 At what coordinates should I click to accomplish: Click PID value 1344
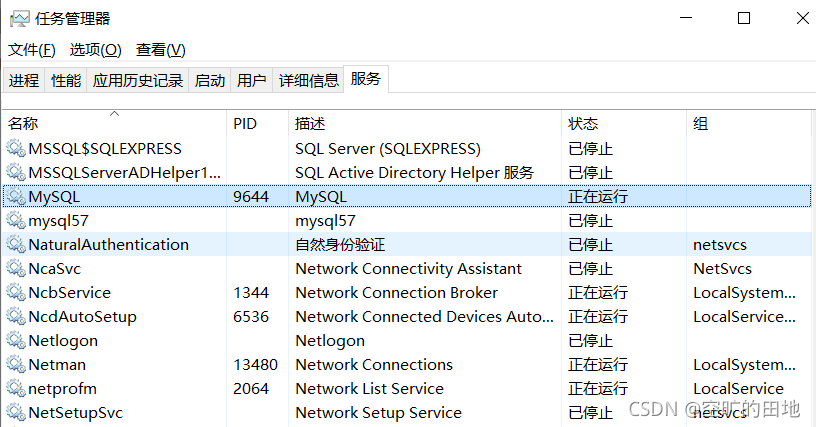click(251, 292)
